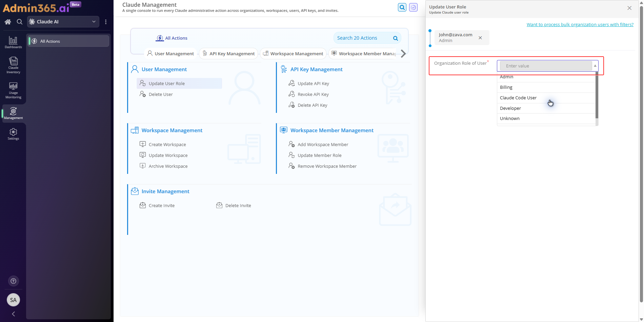Select the Update Member Role action

pyautogui.click(x=319, y=155)
